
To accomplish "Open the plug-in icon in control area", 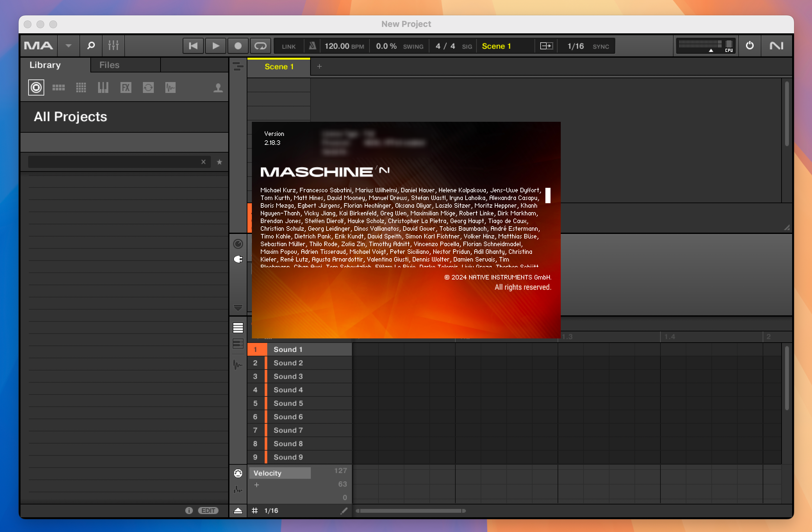I will (x=238, y=259).
